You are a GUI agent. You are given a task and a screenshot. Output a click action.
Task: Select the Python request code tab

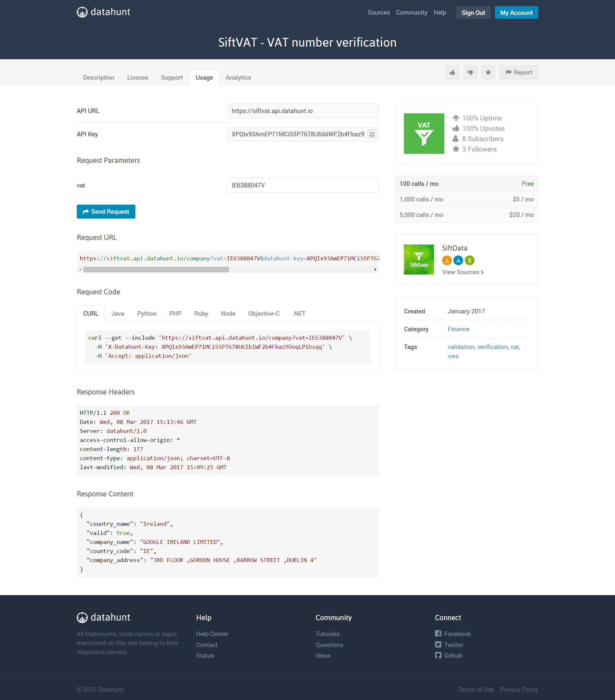[x=147, y=313]
